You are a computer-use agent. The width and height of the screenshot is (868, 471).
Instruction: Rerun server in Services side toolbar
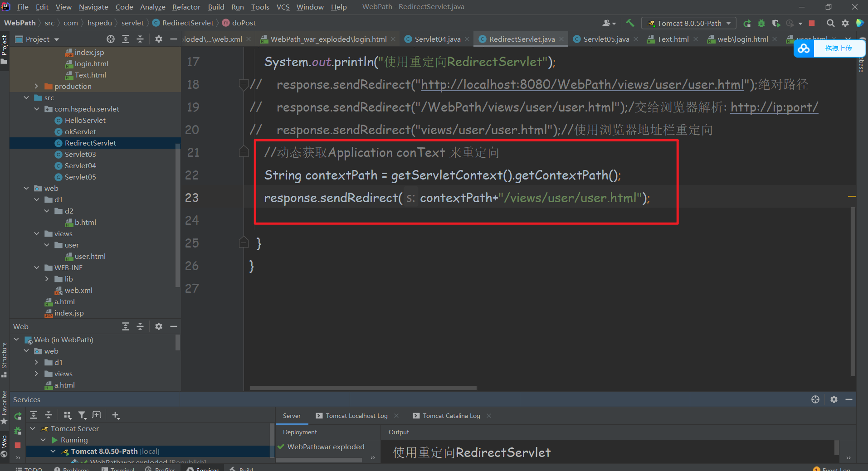coord(18,416)
